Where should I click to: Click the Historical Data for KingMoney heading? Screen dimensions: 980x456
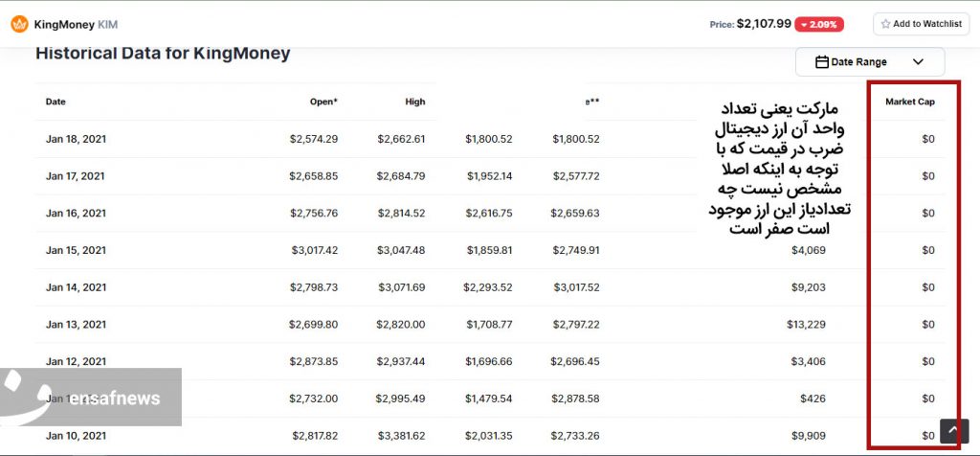[x=163, y=54]
